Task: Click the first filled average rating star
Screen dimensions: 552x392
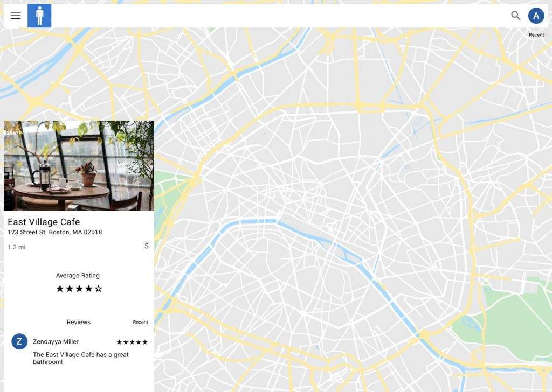Action: click(60, 289)
